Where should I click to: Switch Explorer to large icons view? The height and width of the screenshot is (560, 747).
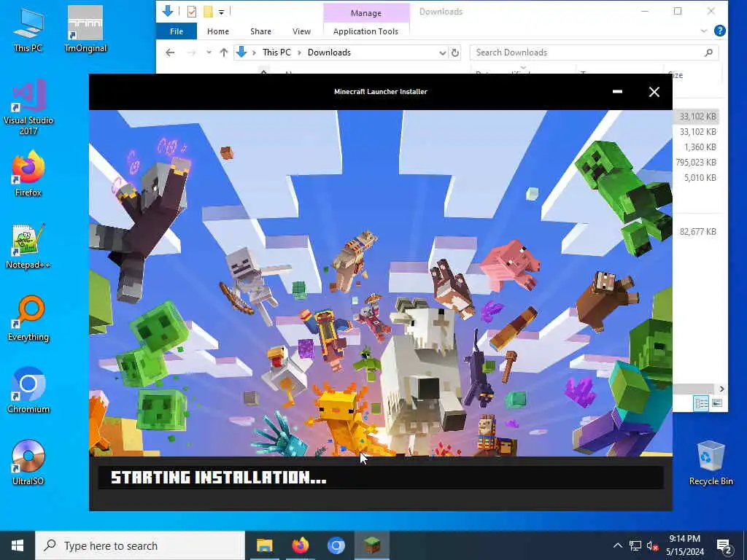717,403
